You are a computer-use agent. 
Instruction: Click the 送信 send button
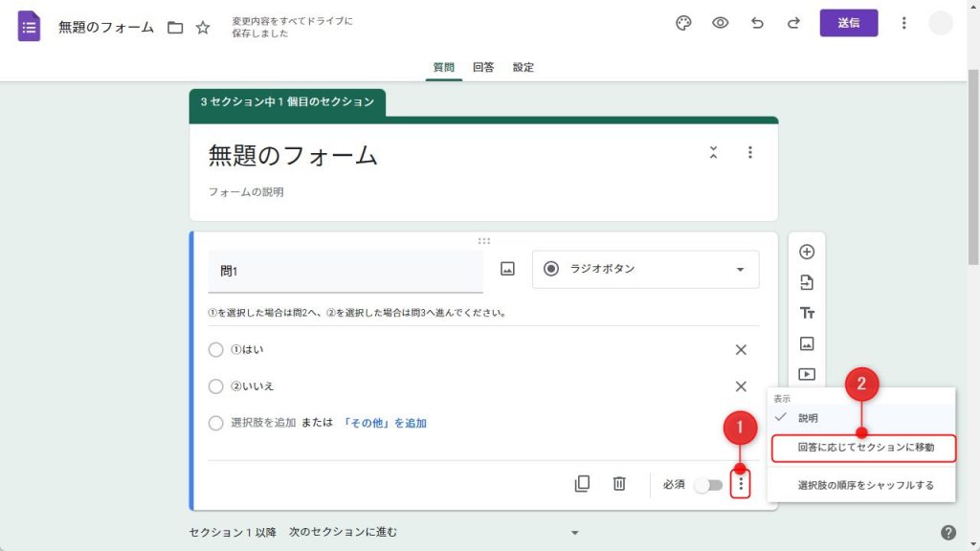coord(849,23)
